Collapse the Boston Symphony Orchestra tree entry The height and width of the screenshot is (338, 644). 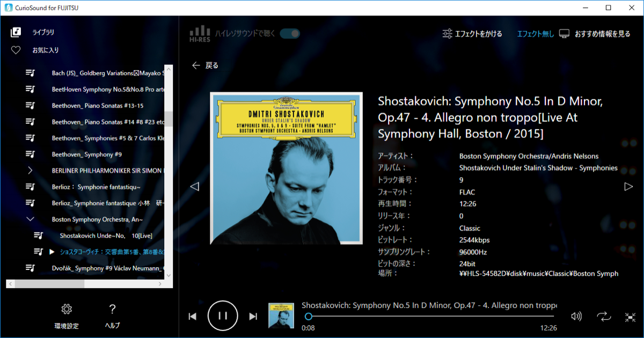point(30,219)
